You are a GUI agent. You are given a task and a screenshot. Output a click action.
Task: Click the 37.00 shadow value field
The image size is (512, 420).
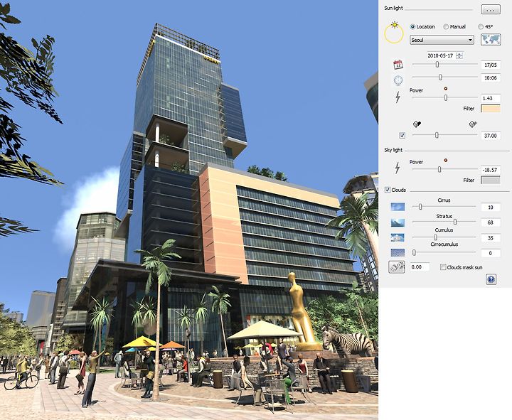tap(491, 136)
